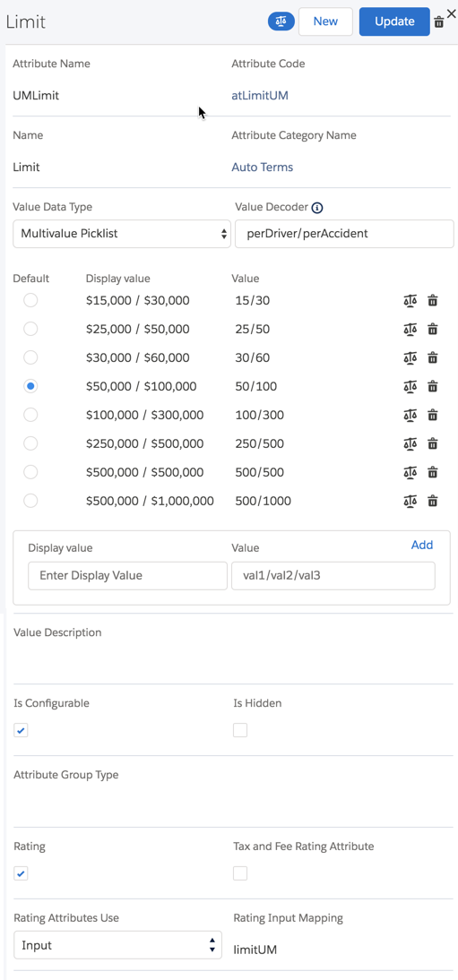This screenshot has height=980, width=458.
Task: Set $250,000 / $500,000 as default
Action: click(x=30, y=443)
